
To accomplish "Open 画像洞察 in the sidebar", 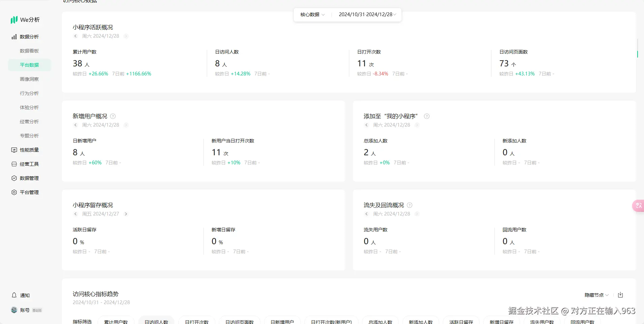I will coord(29,79).
